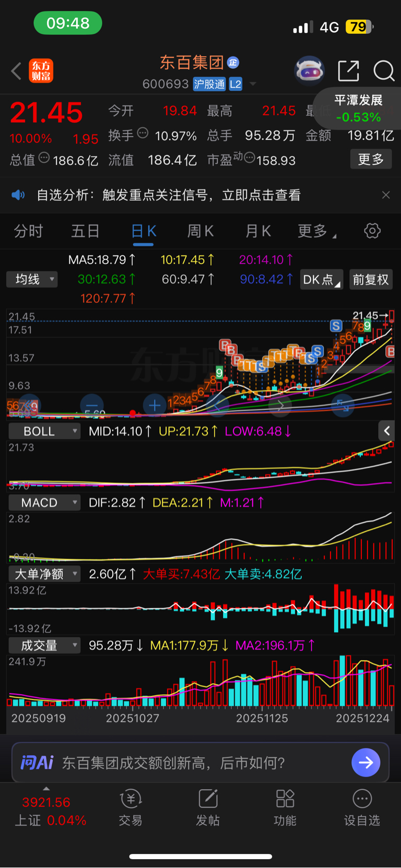This screenshot has height=868, width=401.
Task: Tap the info icon next to 换手
Action: [143, 133]
